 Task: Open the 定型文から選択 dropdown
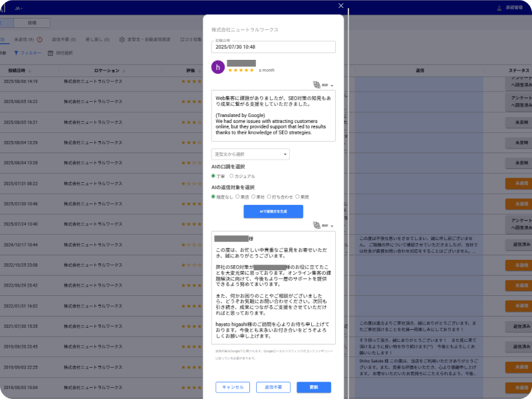click(250, 154)
